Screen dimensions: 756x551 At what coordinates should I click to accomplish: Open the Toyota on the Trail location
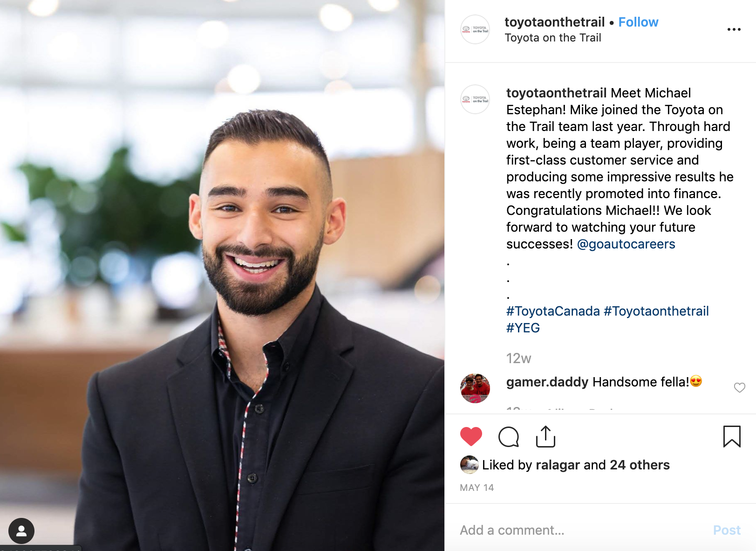553,38
